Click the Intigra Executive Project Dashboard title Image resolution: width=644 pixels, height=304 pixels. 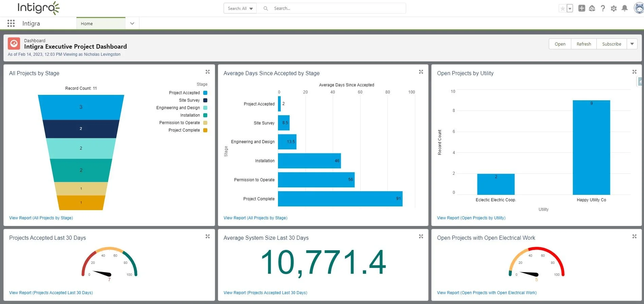click(75, 47)
